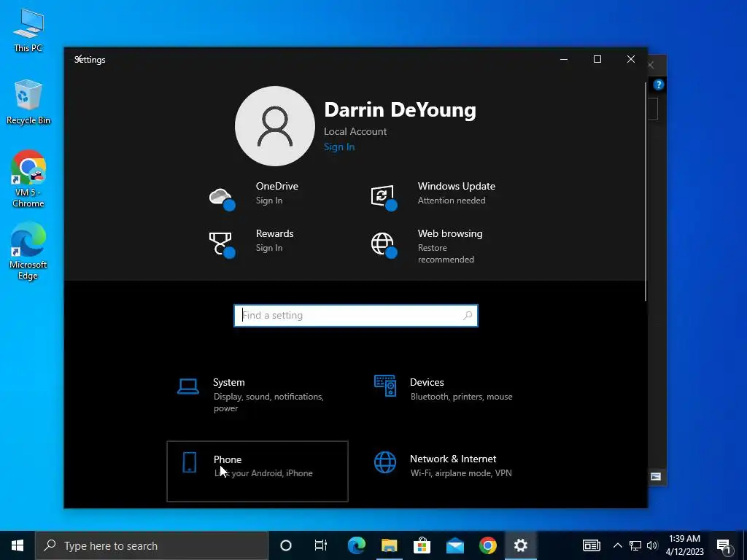The height and width of the screenshot is (560, 747).
Task: Open the Network & Internet globe icon
Action: [385, 462]
